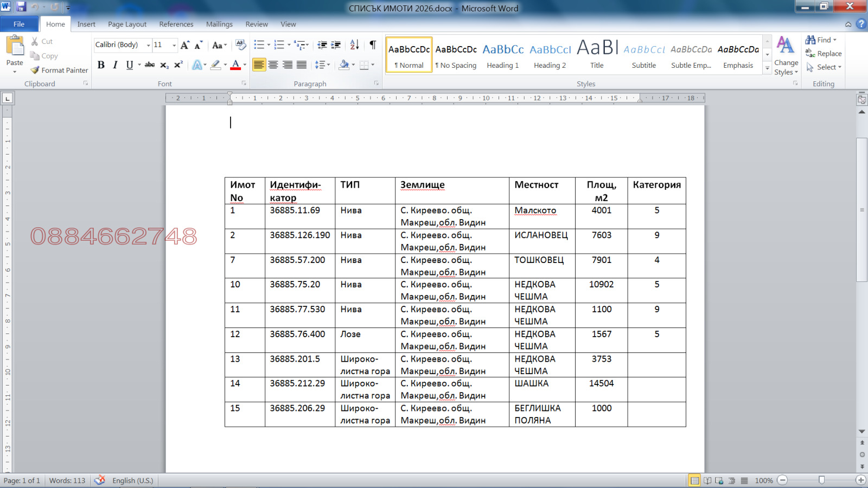Open Select Browse Object circle button
The image size is (868, 488).
click(x=862, y=454)
